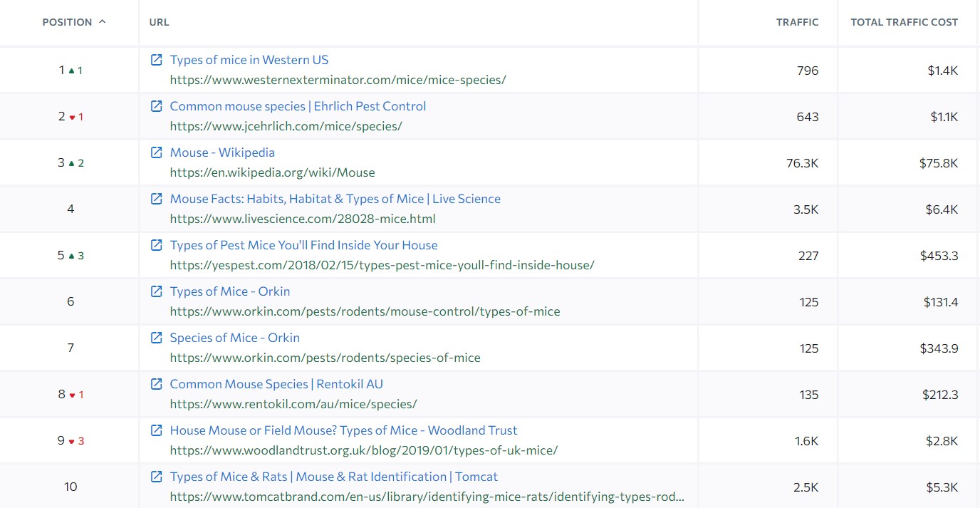
Task: Select traffic cost $1.4K
Action: [944, 71]
